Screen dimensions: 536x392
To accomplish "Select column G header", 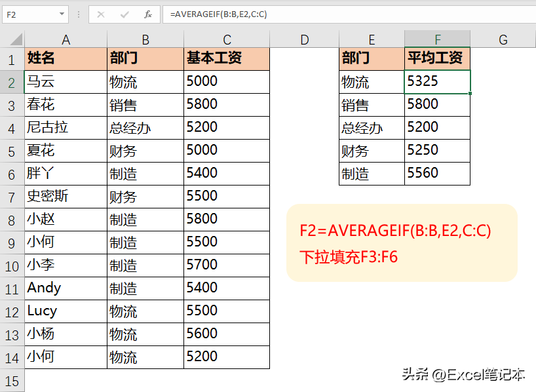I will (x=503, y=39).
